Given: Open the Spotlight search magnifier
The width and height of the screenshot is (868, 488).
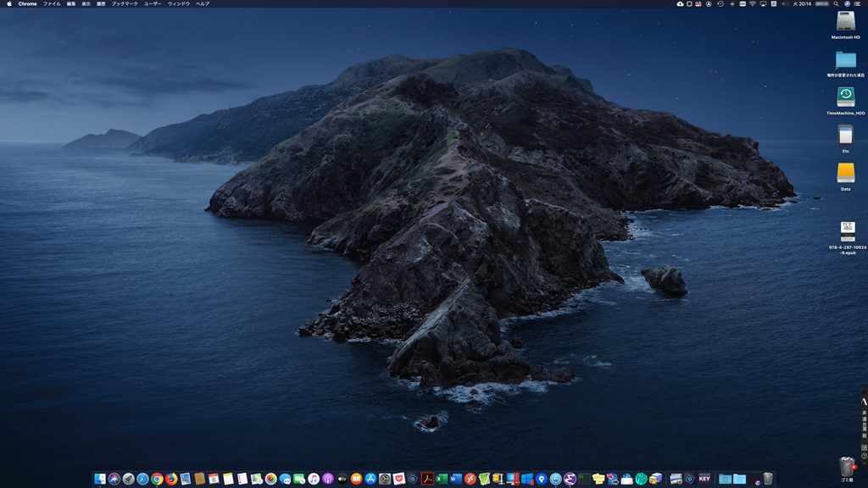Looking at the screenshot, I should 836,4.
